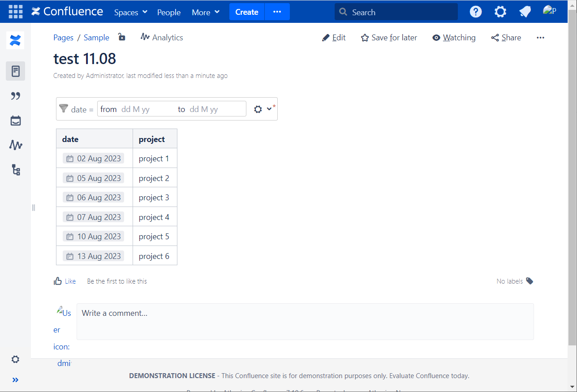Click the Share button
Viewport: 577px width, 392px height.
tap(506, 38)
